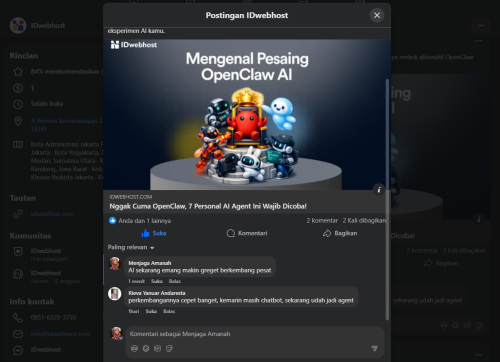Attach a GIF to the comment
The width and height of the screenshot is (500, 362).
pyautogui.click(x=158, y=349)
